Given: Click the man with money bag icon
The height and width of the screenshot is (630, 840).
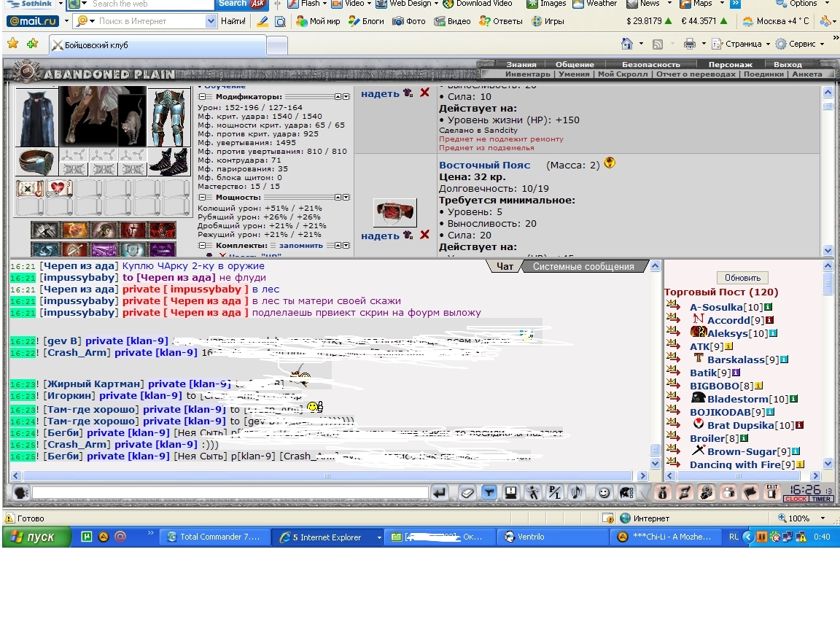Looking at the screenshot, I should pyautogui.click(x=706, y=492).
